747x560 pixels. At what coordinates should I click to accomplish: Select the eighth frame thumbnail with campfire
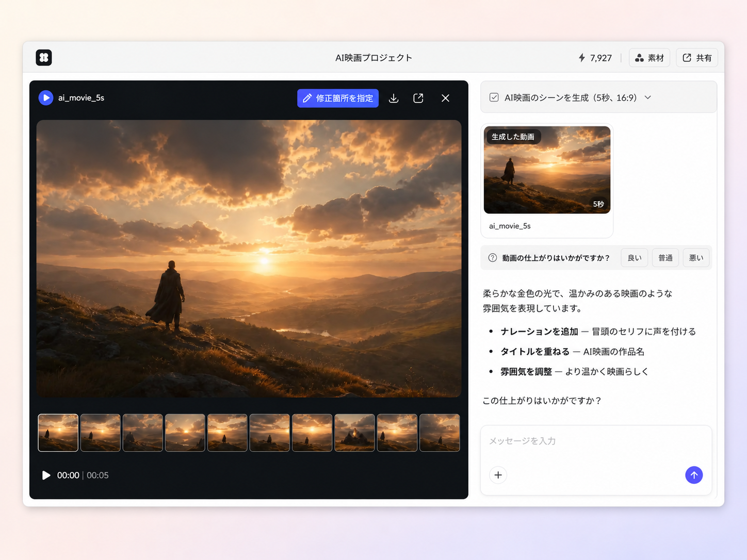(354, 433)
